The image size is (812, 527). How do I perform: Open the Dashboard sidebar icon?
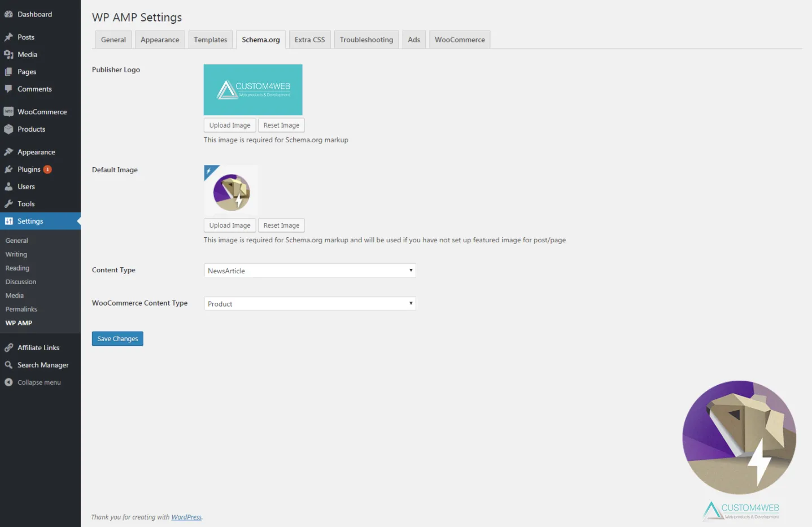pyautogui.click(x=10, y=14)
